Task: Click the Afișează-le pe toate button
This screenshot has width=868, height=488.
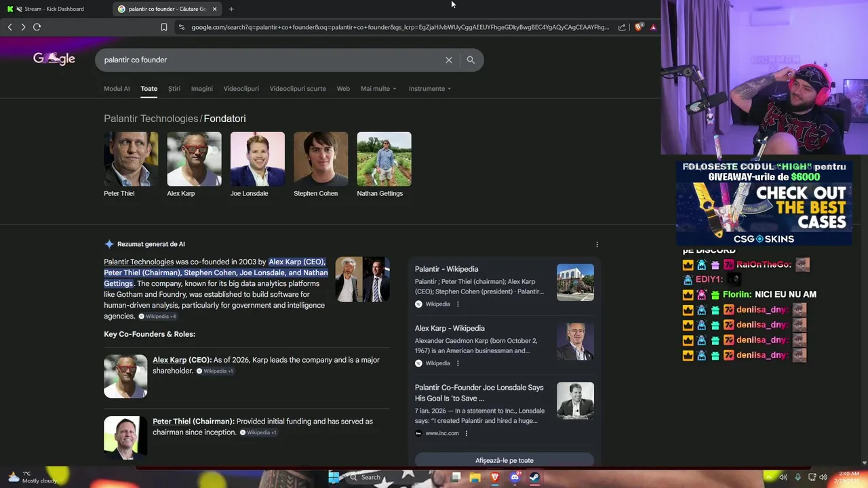Action: pos(504,460)
